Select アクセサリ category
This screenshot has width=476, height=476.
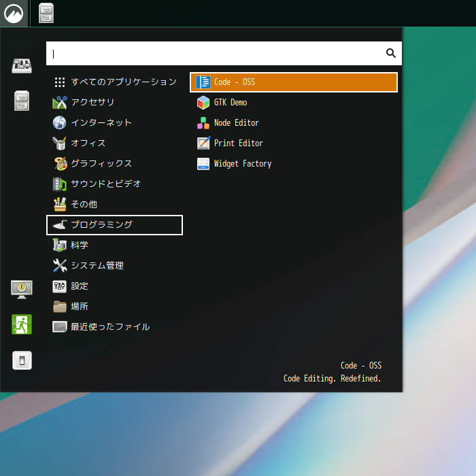pyautogui.click(x=114, y=102)
